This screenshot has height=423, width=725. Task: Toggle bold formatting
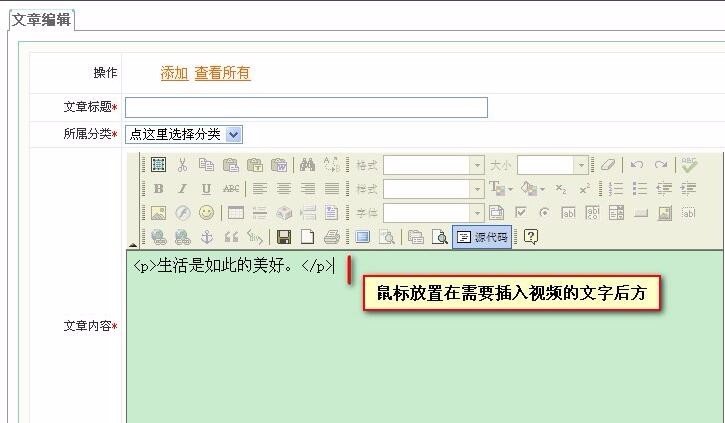click(159, 189)
